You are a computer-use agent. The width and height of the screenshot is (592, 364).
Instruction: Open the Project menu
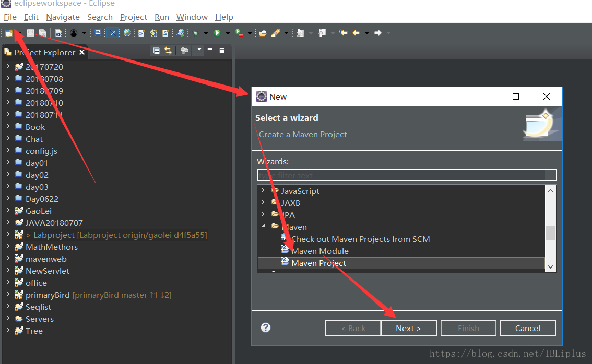133,17
